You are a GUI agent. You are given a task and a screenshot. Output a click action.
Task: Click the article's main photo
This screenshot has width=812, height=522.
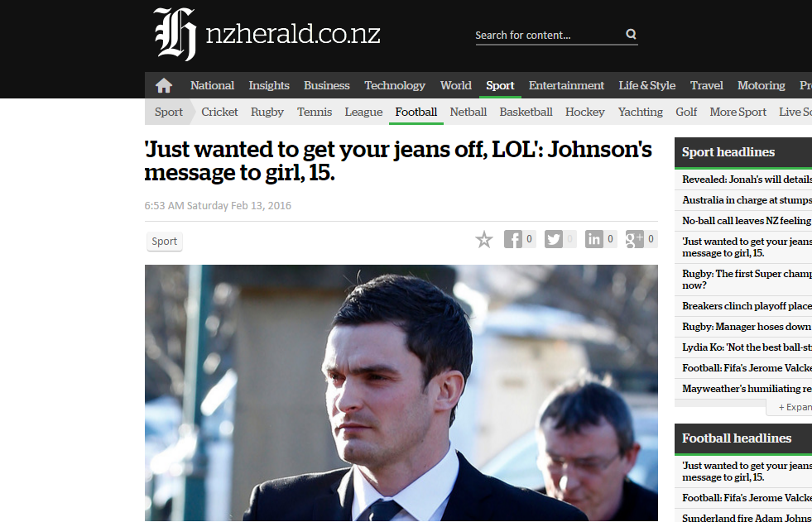401,393
